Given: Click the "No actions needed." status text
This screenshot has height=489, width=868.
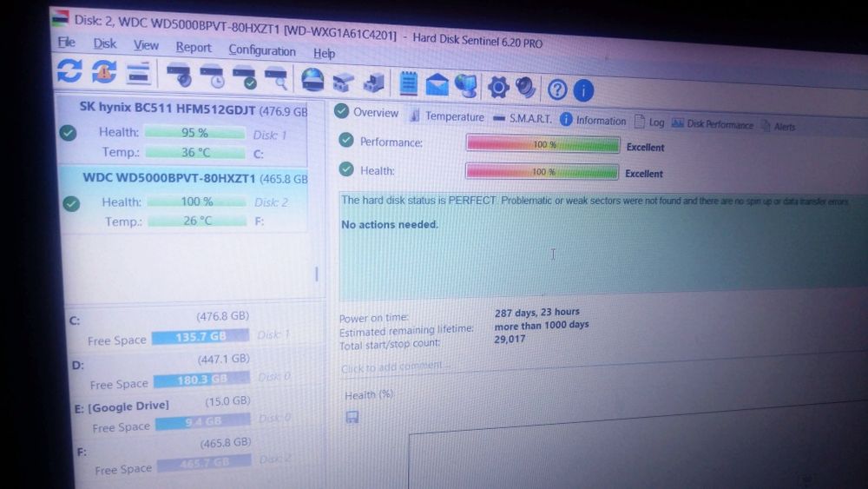Looking at the screenshot, I should coord(390,224).
